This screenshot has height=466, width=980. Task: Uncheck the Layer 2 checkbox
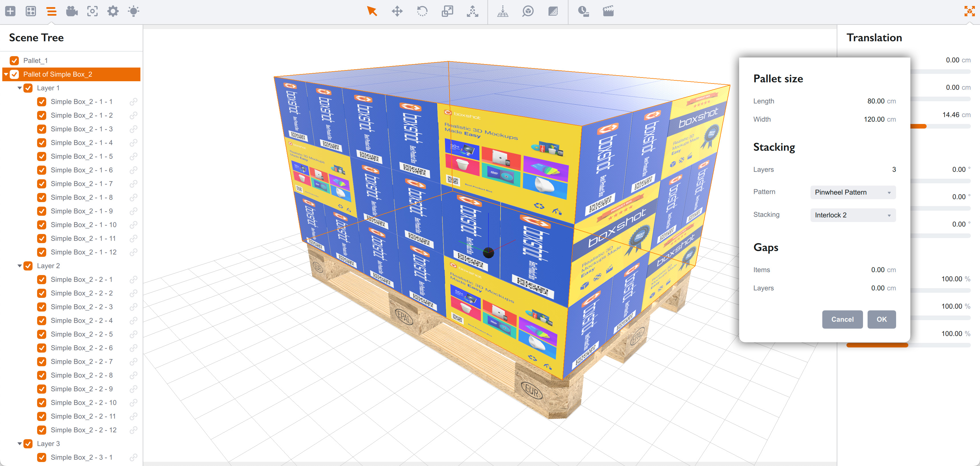click(x=28, y=266)
